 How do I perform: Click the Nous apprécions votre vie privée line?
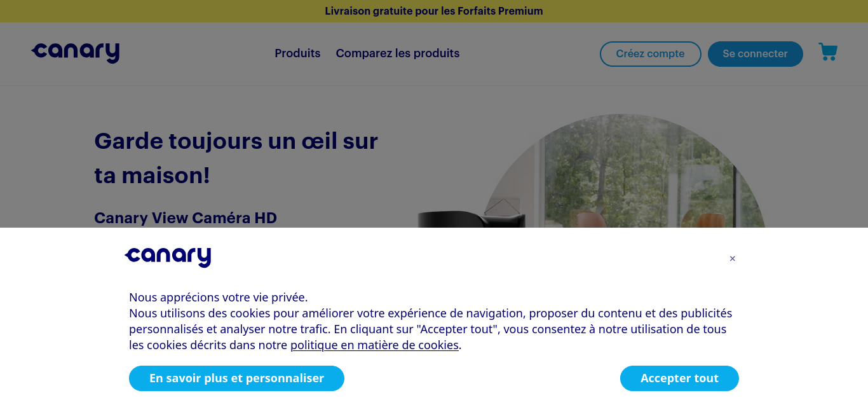[218, 297]
